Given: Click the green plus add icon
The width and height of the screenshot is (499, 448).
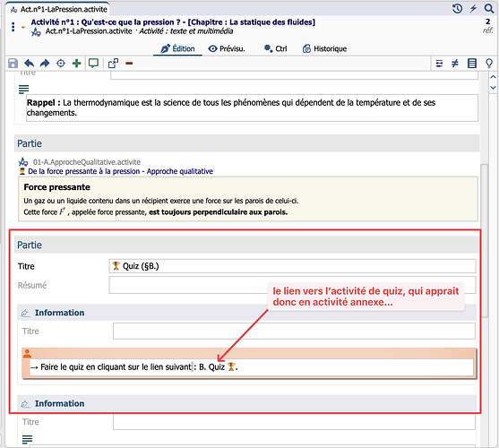Looking at the screenshot, I should (77, 64).
